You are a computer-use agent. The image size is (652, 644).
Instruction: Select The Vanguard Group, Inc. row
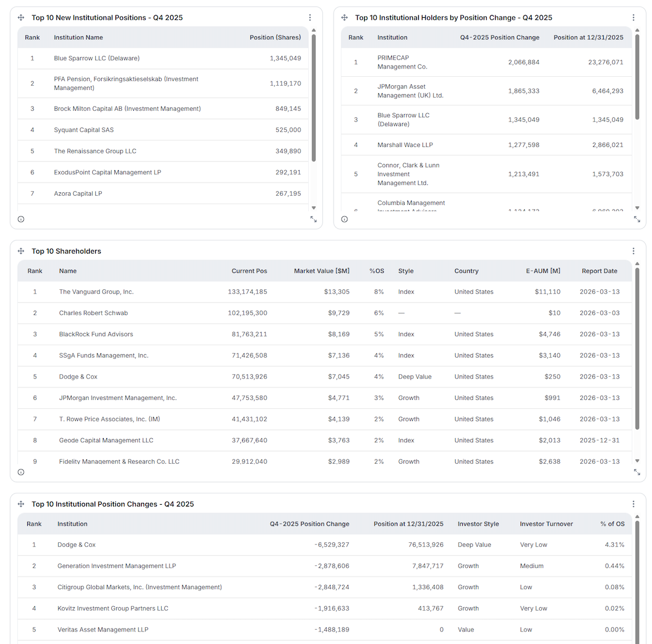pos(96,292)
